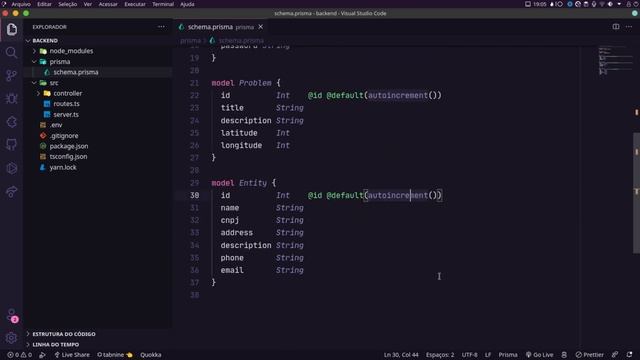640x360 pixels.
Task: Open the Extensions view in activity bar
Action: (11, 122)
